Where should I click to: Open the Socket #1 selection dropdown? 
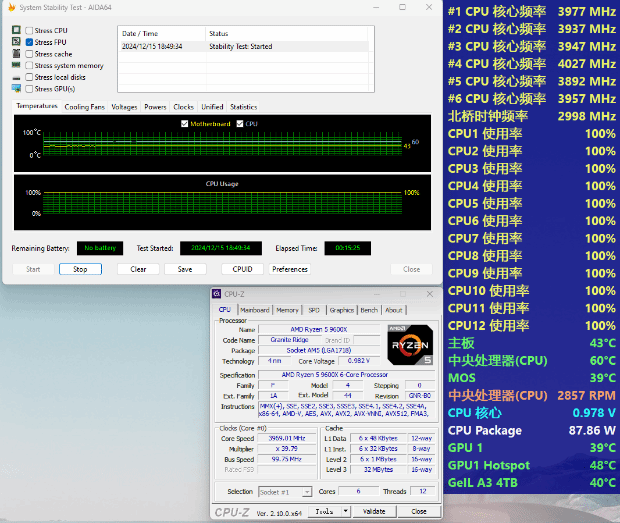285,492
